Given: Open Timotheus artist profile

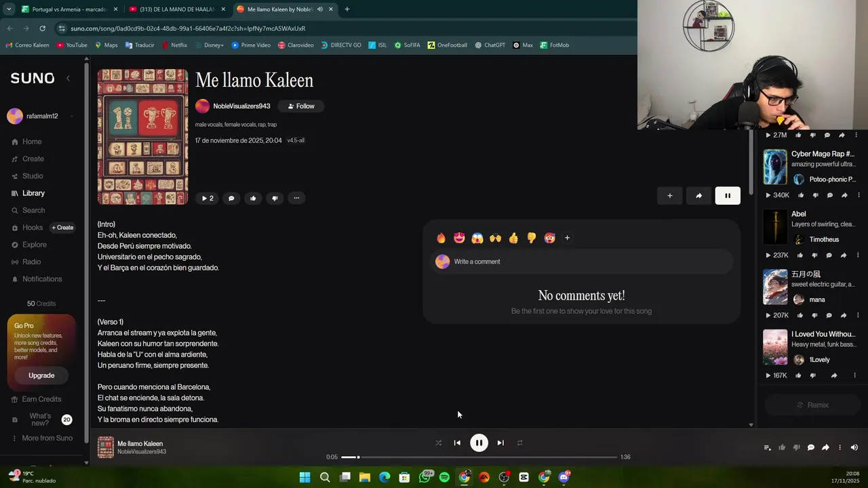Looking at the screenshot, I should click(x=824, y=239).
